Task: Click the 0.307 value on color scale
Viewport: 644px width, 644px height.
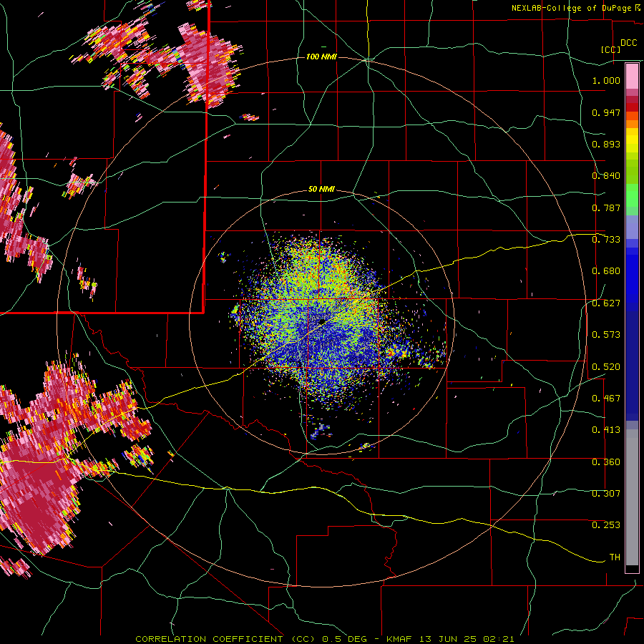Action: (606, 494)
